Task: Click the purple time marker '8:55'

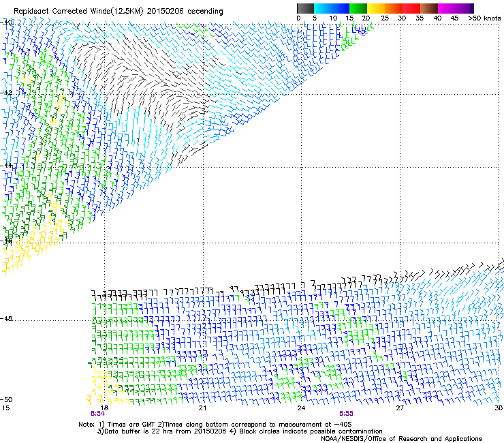Action: [x=346, y=414]
